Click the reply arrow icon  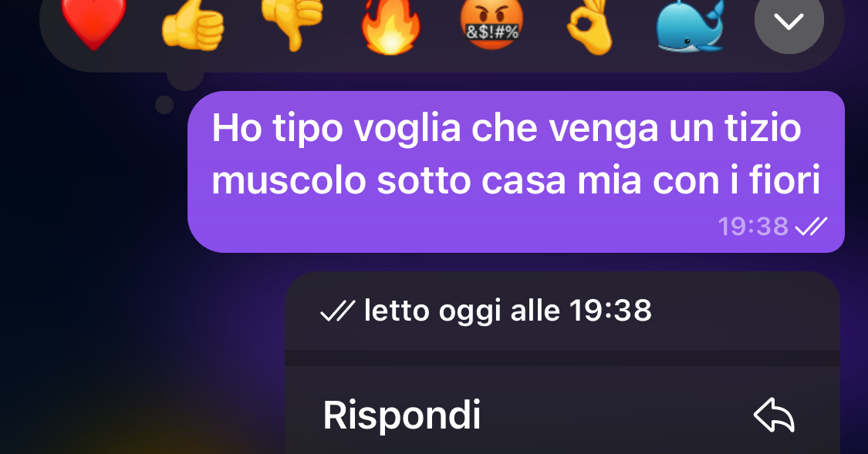pos(774,415)
